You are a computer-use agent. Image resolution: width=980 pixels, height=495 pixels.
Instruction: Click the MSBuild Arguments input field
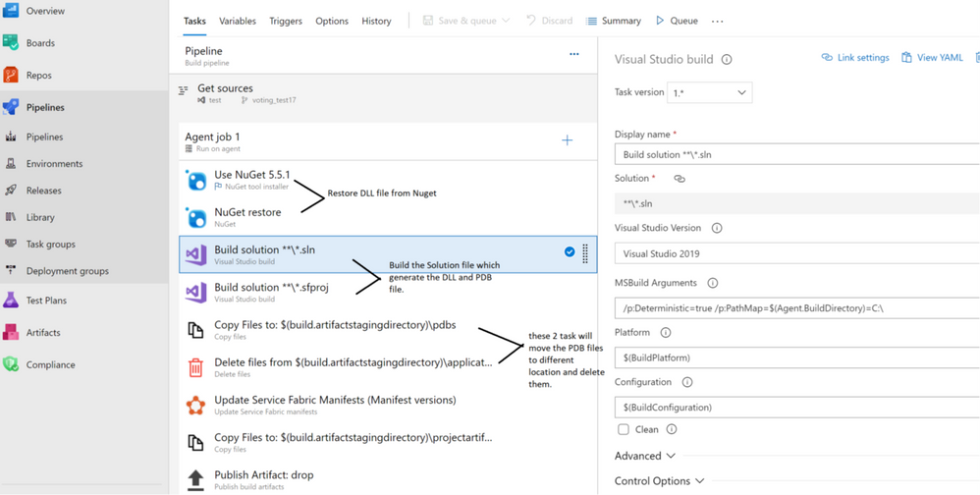coord(797,308)
